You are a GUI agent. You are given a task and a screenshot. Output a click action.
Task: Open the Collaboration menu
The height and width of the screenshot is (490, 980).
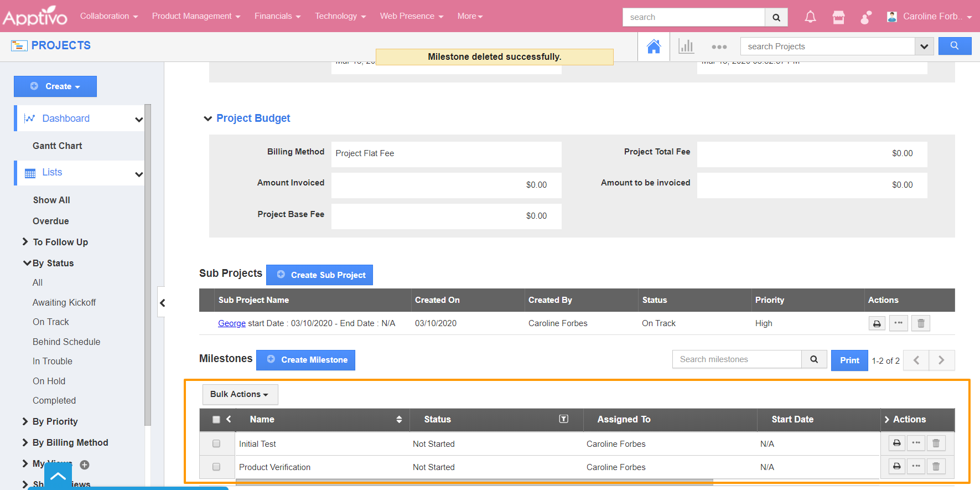(109, 16)
